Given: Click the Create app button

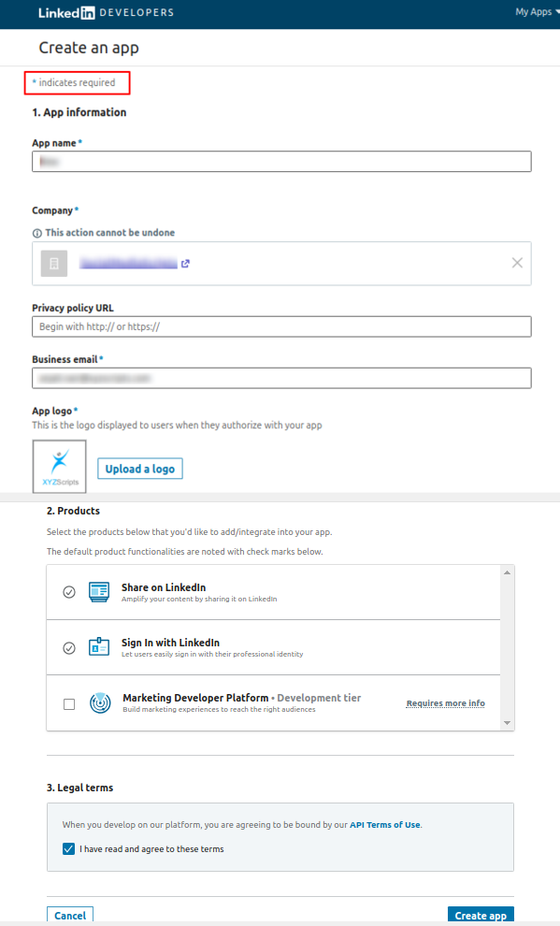Looking at the screenshot, I should click(481, 915).
